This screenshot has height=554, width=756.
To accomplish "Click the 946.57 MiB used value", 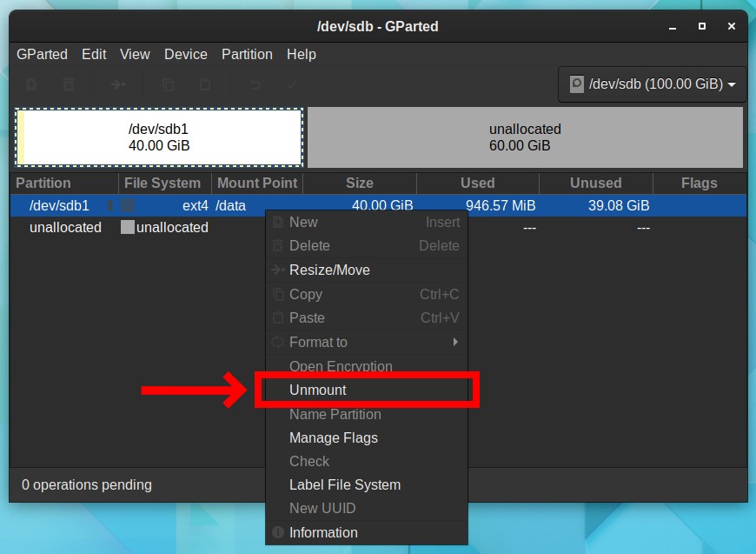I will (x=501, y=205).
